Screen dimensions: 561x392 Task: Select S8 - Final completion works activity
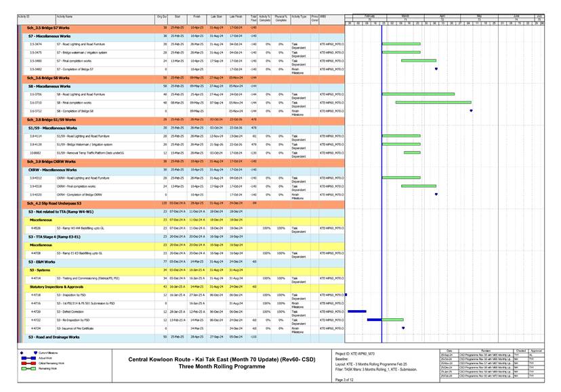point(80,103)
